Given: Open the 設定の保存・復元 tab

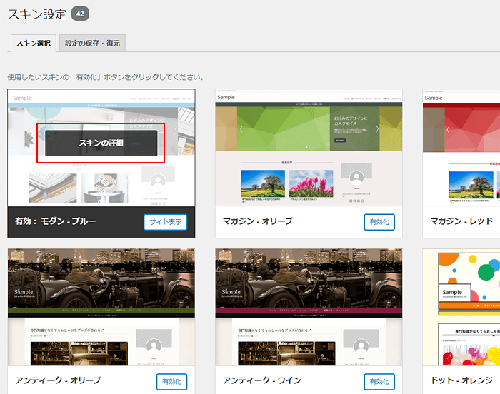Looking at the screenshot, I should [x=92, y=43].
